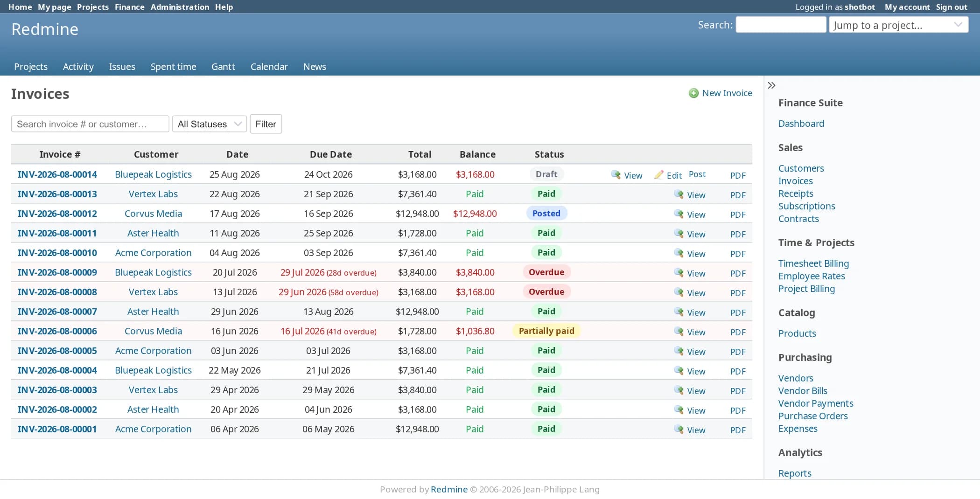Click the view icon for INV-2026-08-00004

click(679, 371)
